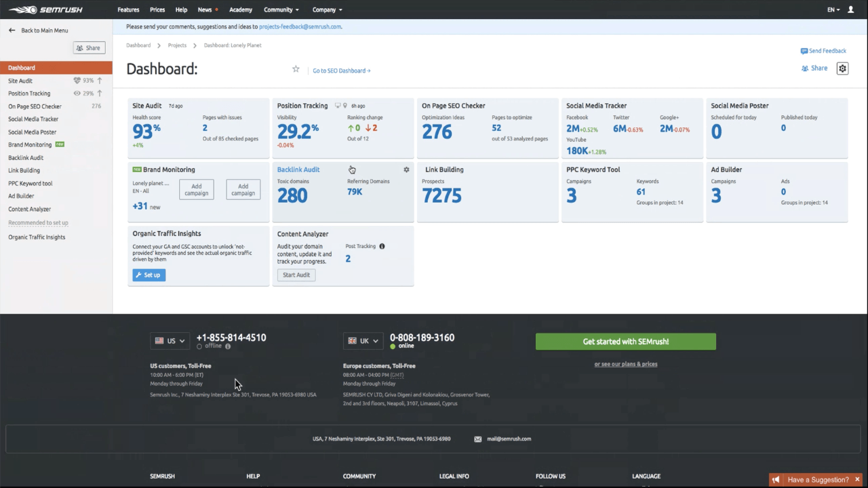The width and height of the screenshot is (868, 488).
Task: Open Brand Monitoring in sidebar
Action: click(x=30, y=145)
